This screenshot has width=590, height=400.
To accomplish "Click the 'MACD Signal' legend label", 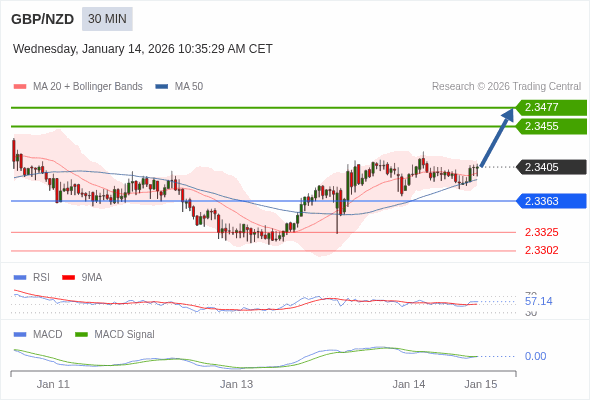I will pos(125,335).
